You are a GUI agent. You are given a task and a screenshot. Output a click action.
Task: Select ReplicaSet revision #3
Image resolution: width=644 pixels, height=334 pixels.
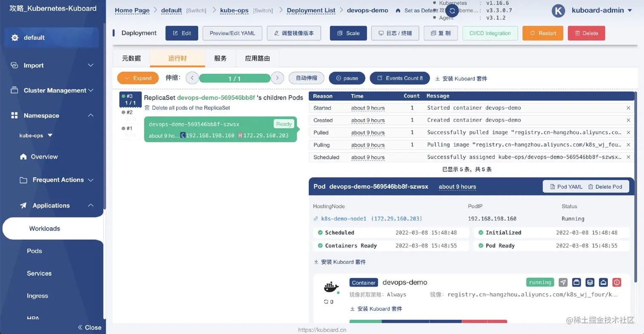click(x=130, y=99)
